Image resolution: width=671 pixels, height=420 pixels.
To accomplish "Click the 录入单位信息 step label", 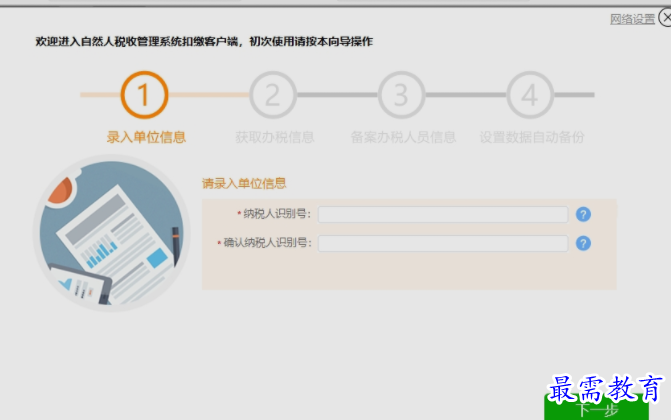I will pyautogui.click(x=146, y=137).
